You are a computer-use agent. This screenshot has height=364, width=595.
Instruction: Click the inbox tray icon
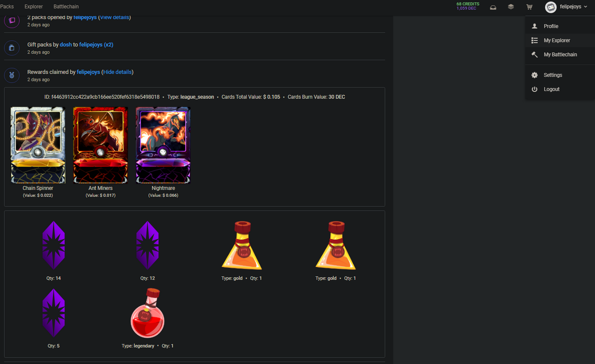493,7
